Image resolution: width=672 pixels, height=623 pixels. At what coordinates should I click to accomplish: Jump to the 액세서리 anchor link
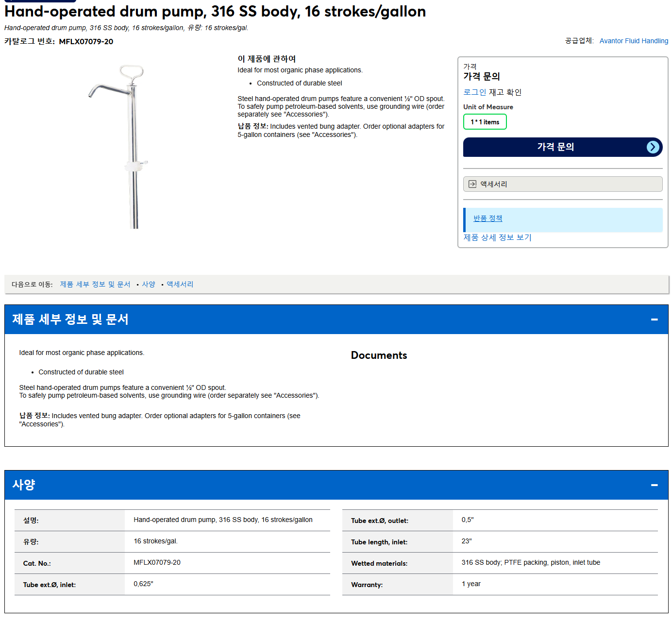pos(180,284)
